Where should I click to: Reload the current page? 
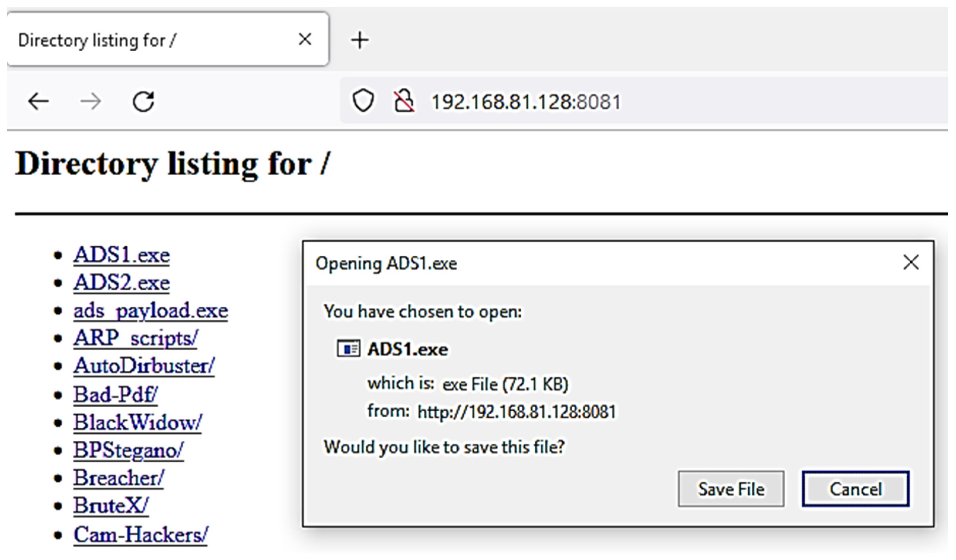click(x=143, y=102)
